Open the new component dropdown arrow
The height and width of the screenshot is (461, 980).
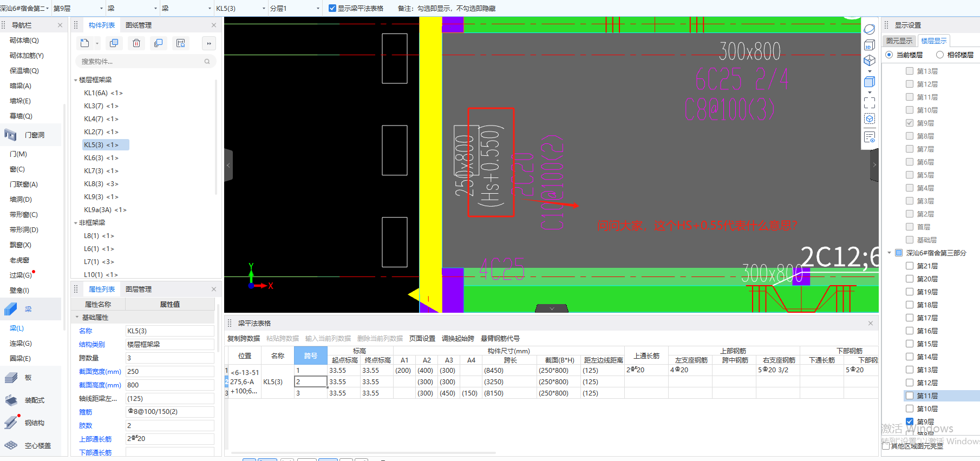click(97, 43)
